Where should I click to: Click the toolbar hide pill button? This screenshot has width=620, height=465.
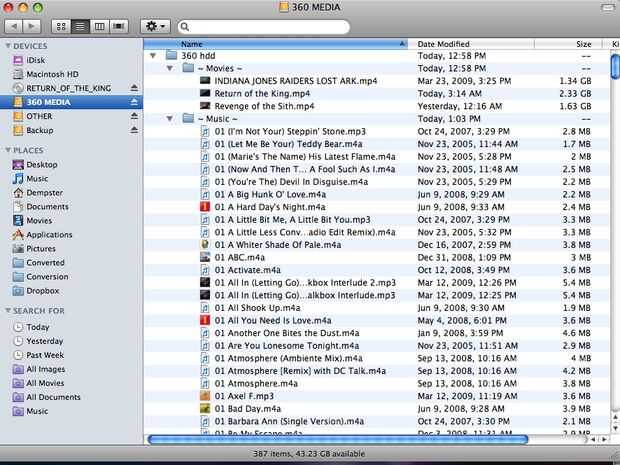pyautogui.click(x=608, y=7)
